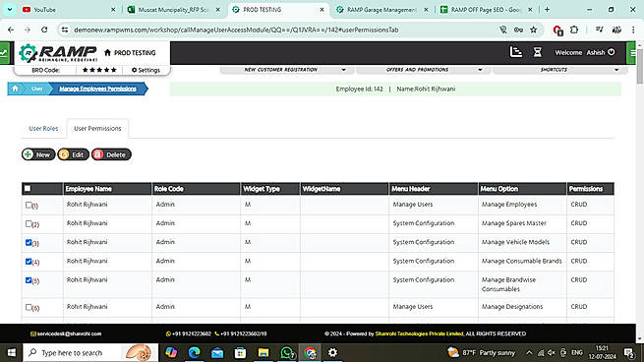Open the tab search dropdown arrow
This screenshot has height=362, width=644.
10,10
